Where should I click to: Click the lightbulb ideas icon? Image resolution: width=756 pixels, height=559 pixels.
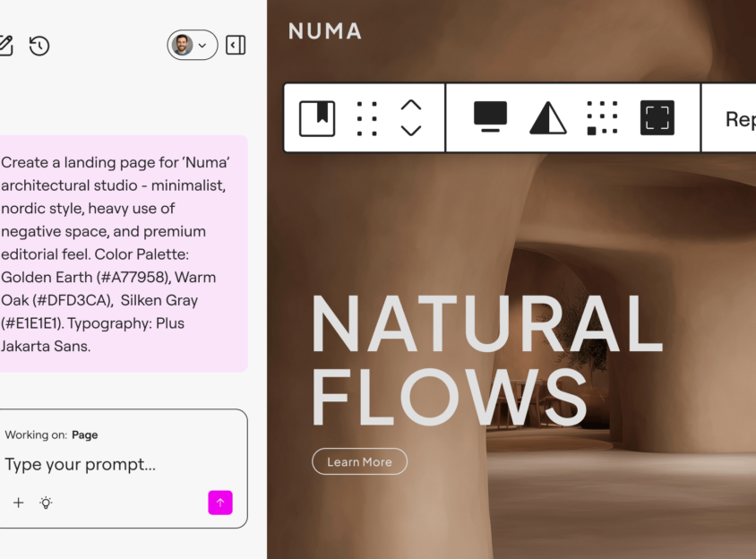46,503
